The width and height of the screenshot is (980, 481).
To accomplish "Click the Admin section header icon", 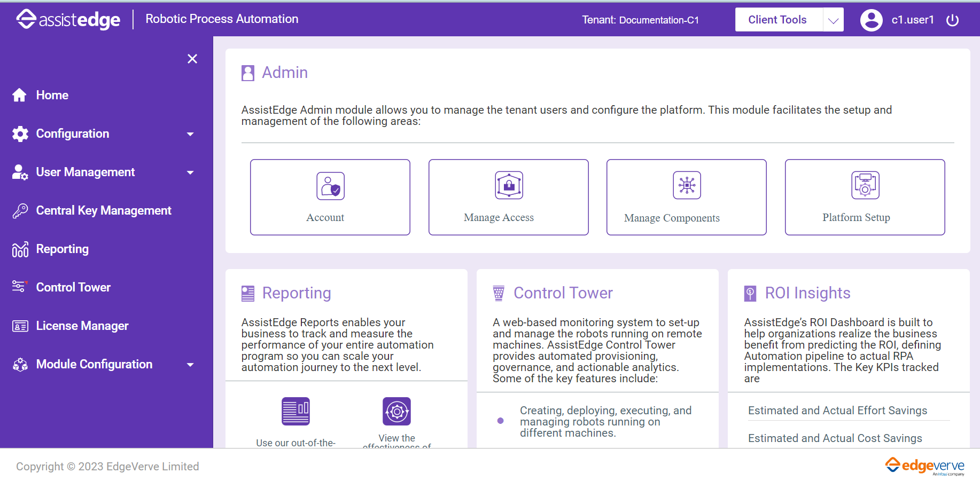I will pos(248,73).
